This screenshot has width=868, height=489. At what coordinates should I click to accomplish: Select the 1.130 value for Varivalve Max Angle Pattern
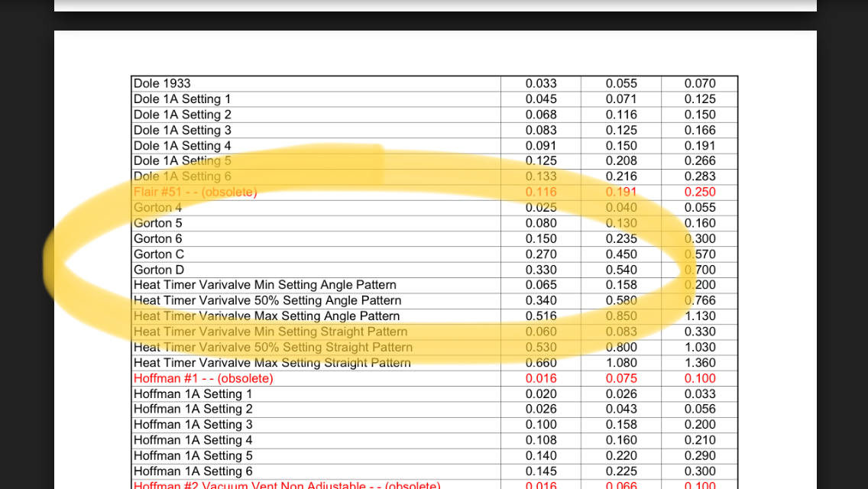(700, 316)
